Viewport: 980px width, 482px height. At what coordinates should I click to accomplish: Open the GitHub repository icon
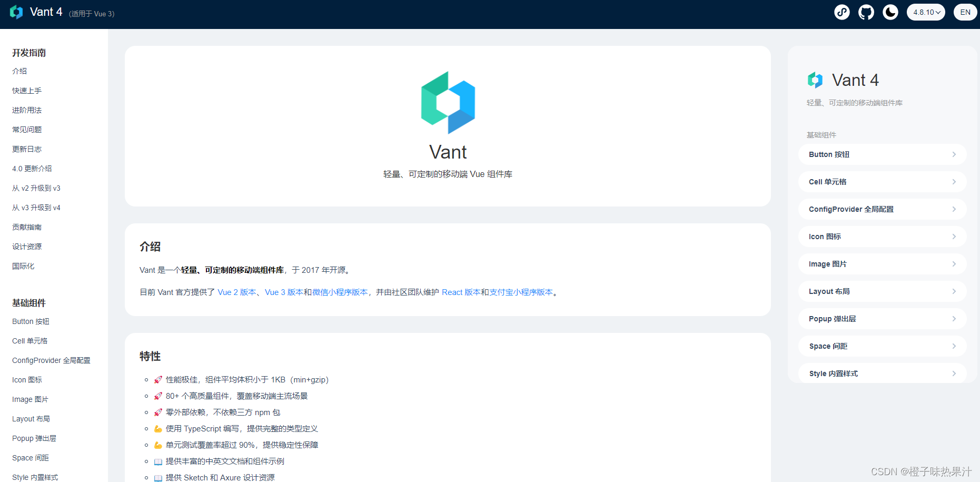(866, 12)
